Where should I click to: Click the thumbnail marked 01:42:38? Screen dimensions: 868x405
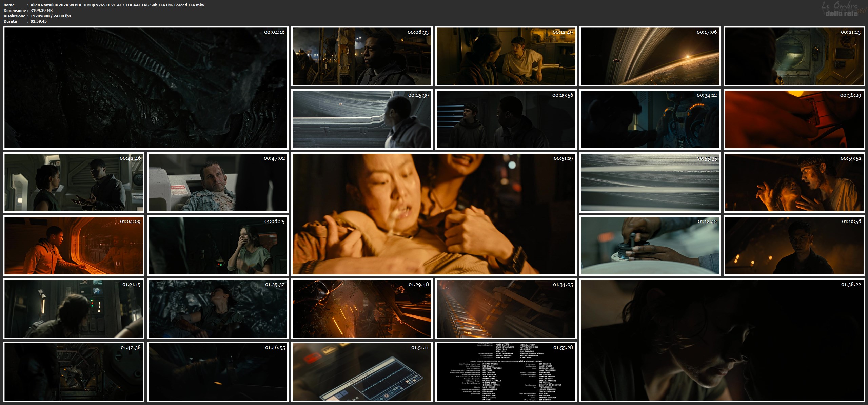(74, 372)
